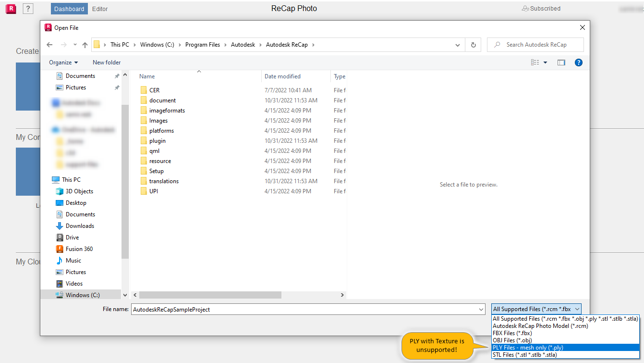
Task: Click the ReCap logo icon in the app header
Action: [x=11, y=9]
